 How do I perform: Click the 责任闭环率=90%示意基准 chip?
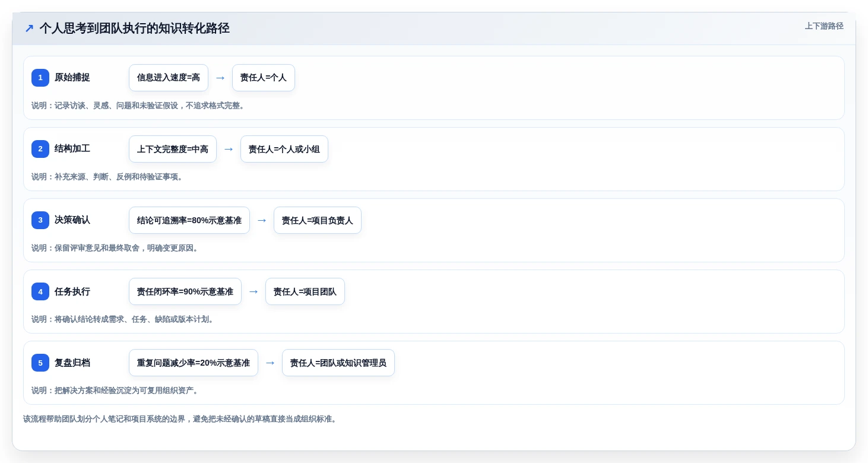pyautogui.click(x=185, y=291)
